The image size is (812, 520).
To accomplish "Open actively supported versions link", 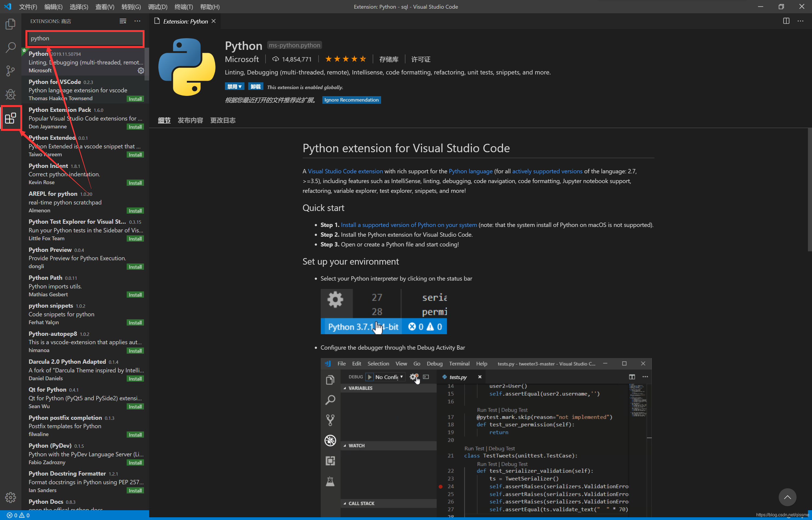I will coord(547,171).
